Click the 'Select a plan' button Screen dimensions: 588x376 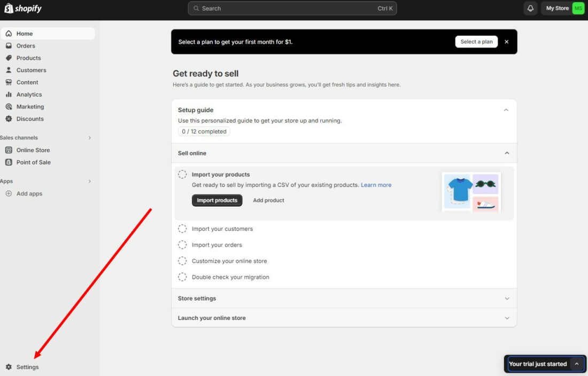476,41
